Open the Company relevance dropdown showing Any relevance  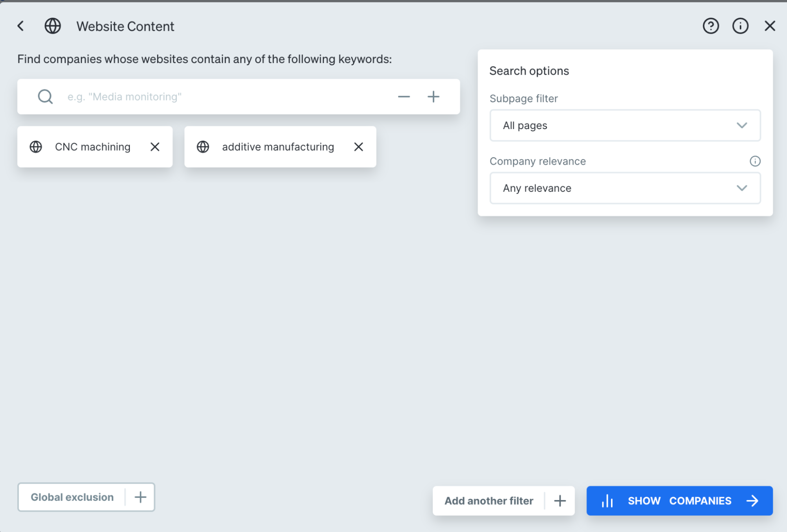[x=624, y=188]
